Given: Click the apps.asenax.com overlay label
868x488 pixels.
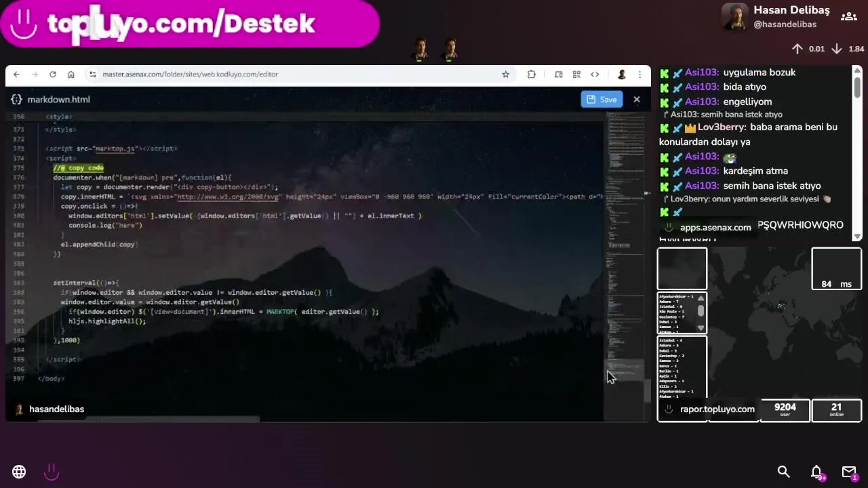Looking at the screenshot, I should point(715,228).
